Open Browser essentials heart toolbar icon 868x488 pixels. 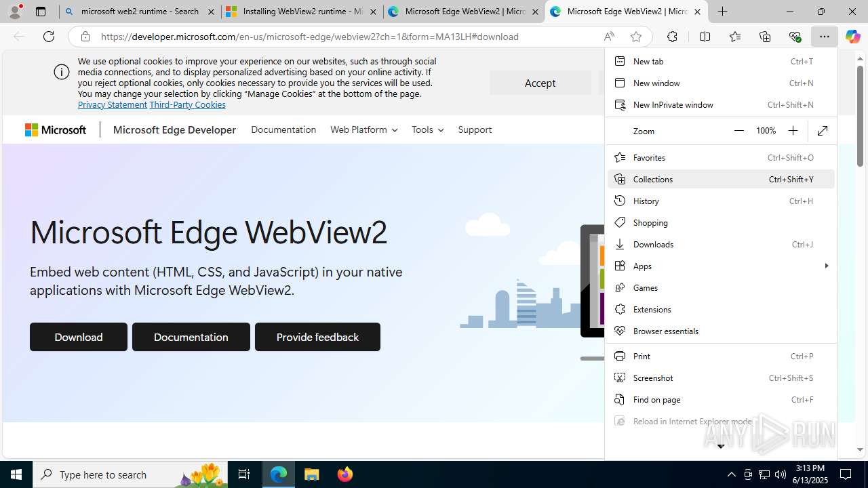(795, 37)
